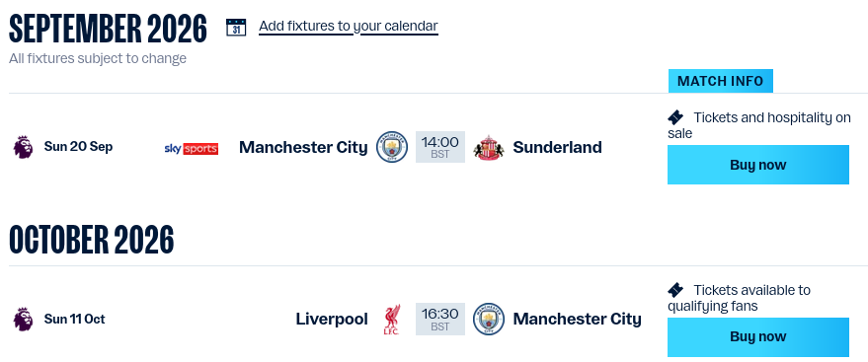868x362 pixels.
Task: Click Premier League logo for Sun 20 Sep
Action: [x=24, y=147]
